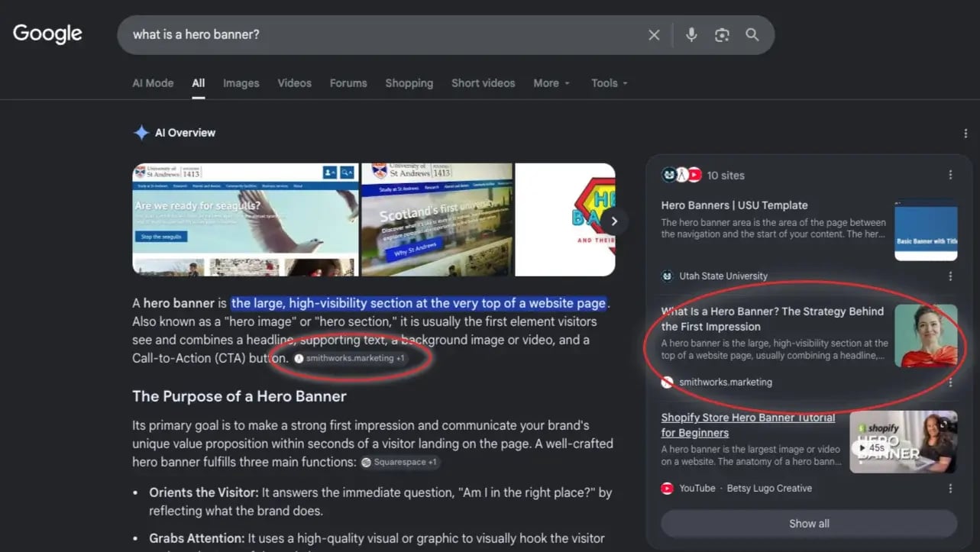Open the hero banner cartoon image
The width and height of the screenshot is (980, 552).
pyautogui.click(x=565, y=219)
